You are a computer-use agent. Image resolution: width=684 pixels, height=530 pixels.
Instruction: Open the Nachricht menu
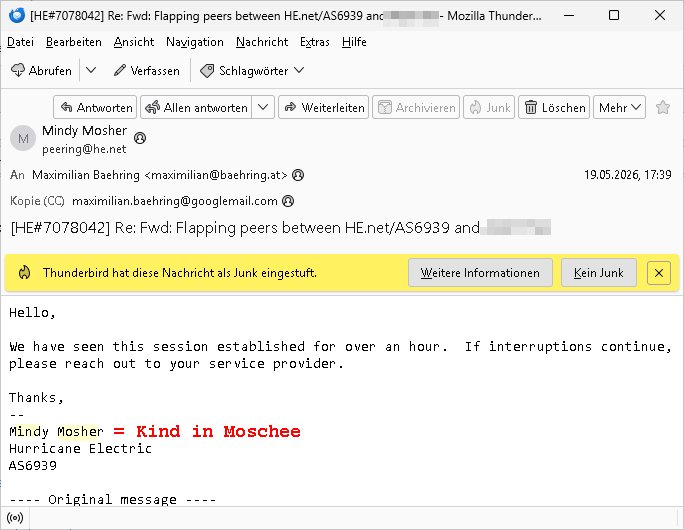(262, 42)
